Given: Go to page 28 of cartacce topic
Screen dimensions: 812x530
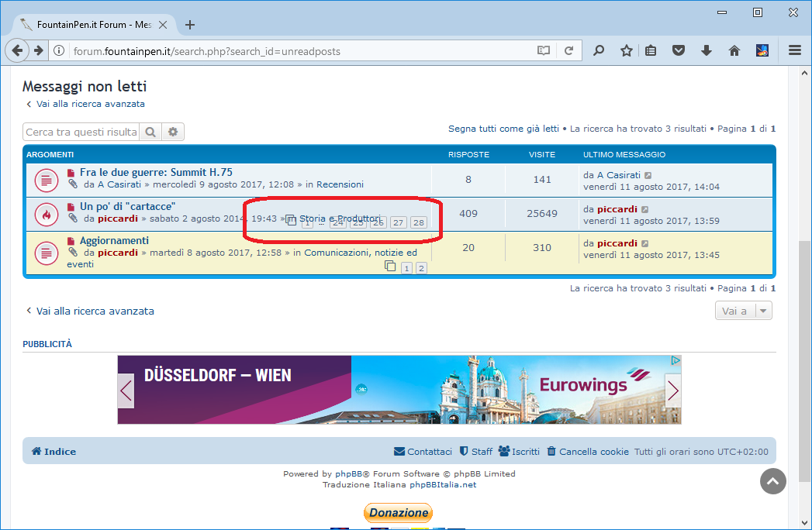Looking at the screenshot, I should pyautogui.click(x=418, y=223).
